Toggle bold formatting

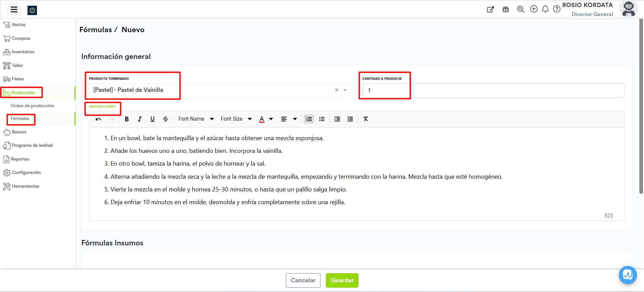(x=127, y=119)
